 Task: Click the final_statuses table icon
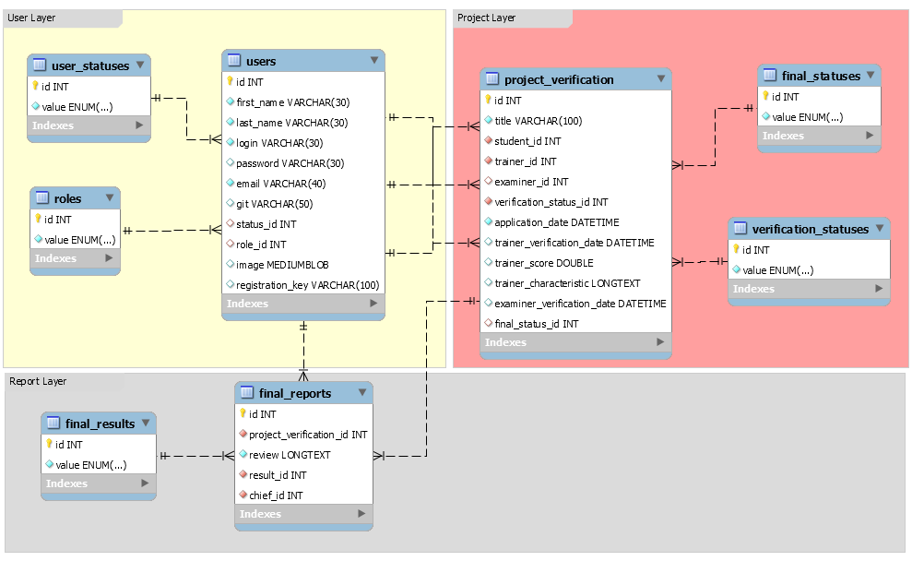tap(770, 75)
